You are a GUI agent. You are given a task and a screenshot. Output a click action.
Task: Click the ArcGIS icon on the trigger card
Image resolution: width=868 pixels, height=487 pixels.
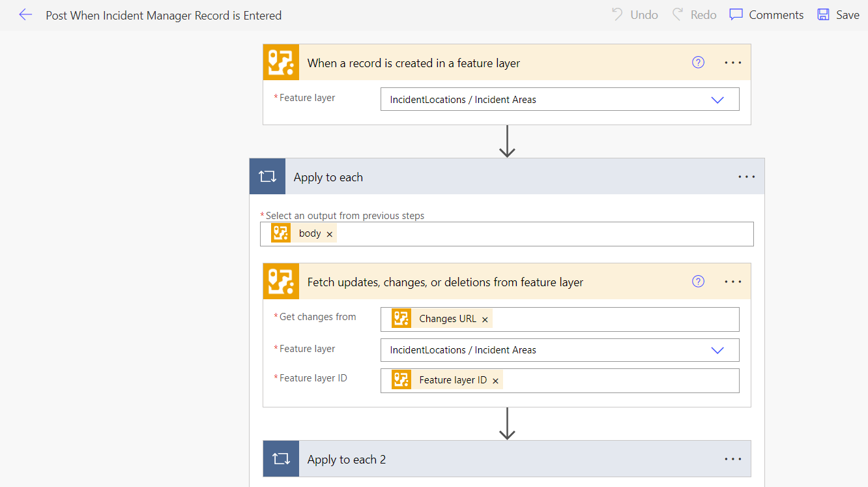[x=281, y=63]
